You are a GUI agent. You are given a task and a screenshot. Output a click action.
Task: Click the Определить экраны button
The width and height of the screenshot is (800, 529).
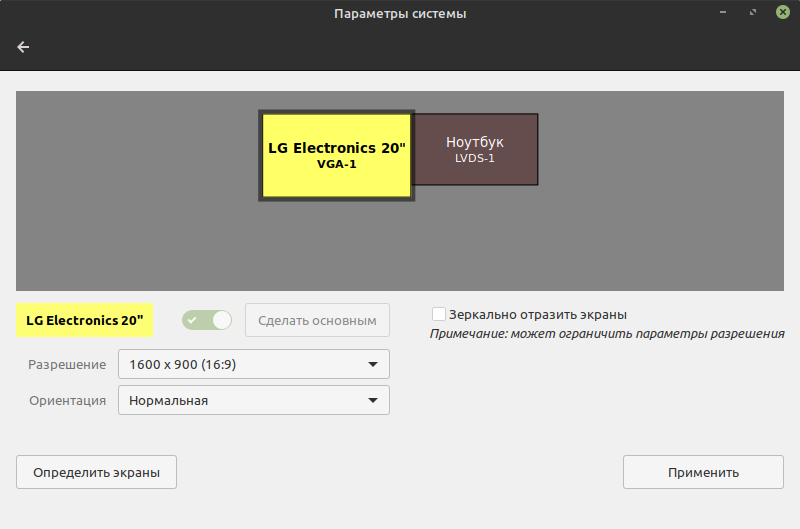96,472
